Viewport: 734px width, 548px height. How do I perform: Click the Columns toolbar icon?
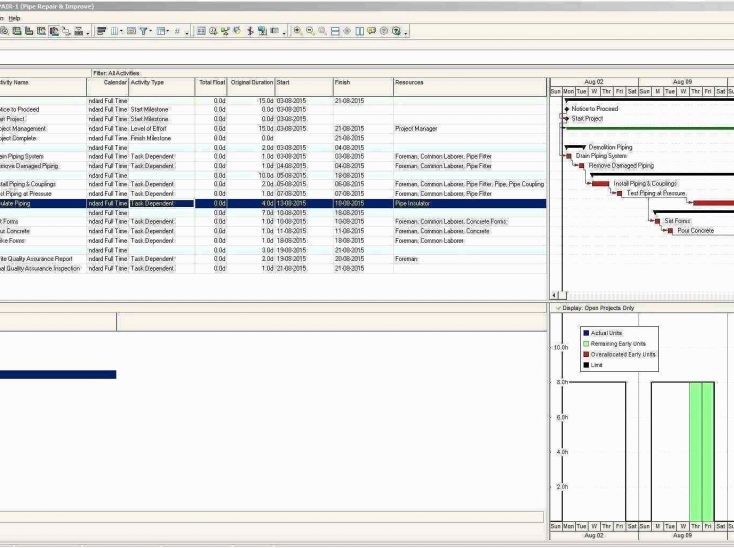(x=114, y=31)
